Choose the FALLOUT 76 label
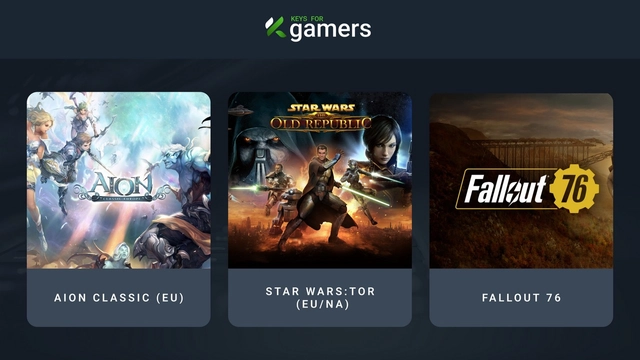The width and height of the screenshot is (640, 360). coord(521,298)
